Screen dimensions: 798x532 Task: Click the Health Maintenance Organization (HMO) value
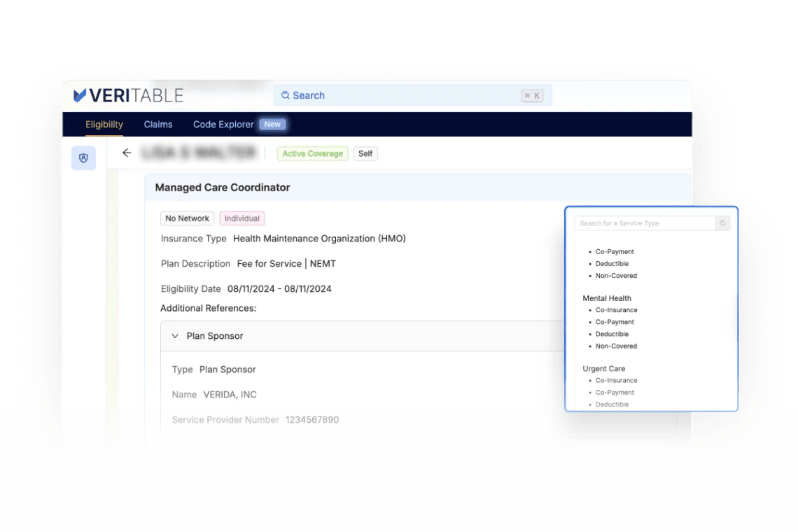click(319, 238)
